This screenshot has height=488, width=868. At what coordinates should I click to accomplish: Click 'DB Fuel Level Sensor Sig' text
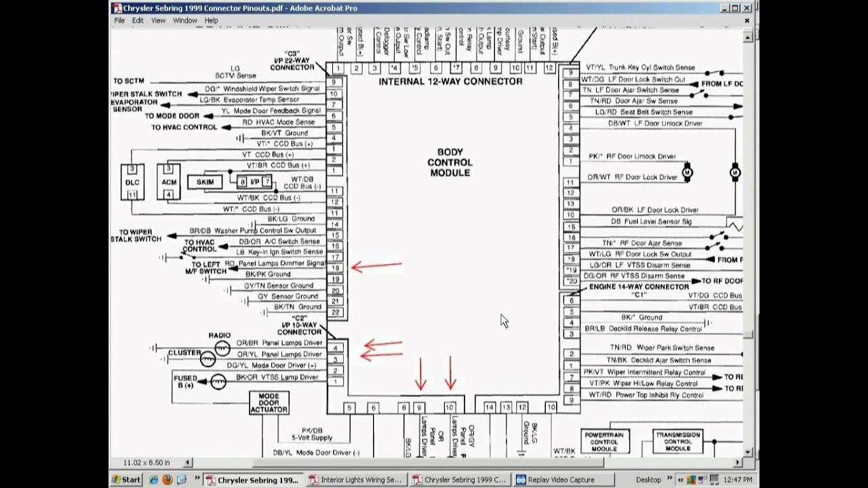[651, 222]
